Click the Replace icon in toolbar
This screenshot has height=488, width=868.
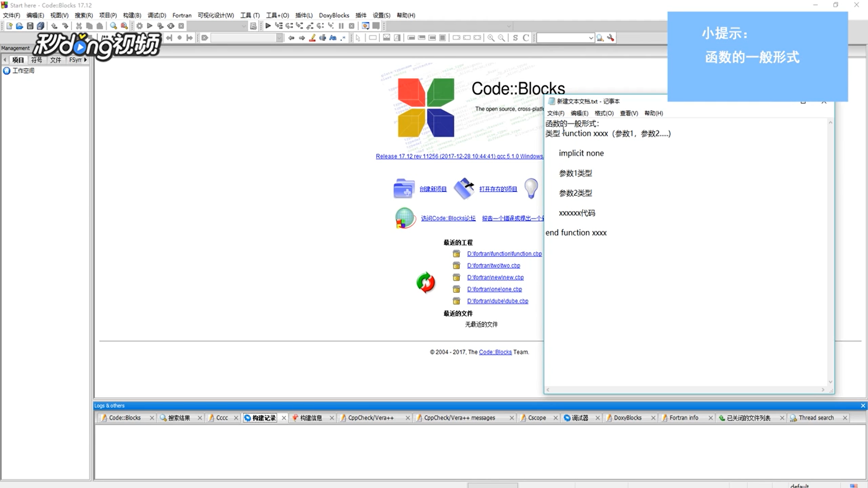[x=124, y=26]
